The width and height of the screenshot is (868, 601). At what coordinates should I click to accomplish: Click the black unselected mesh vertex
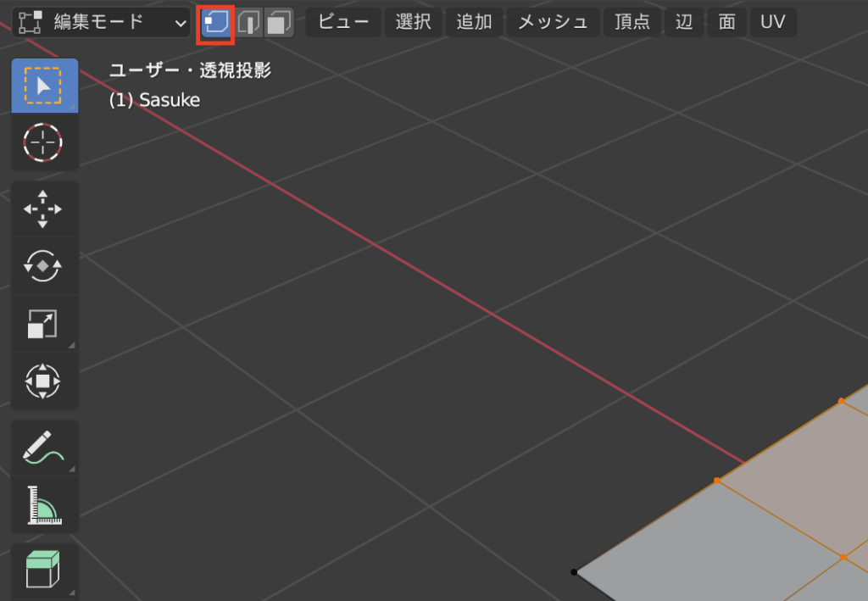[x=574, y=572]
